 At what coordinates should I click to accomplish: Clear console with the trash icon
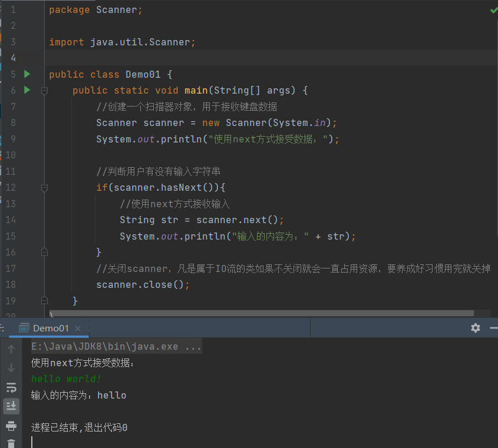11,443
